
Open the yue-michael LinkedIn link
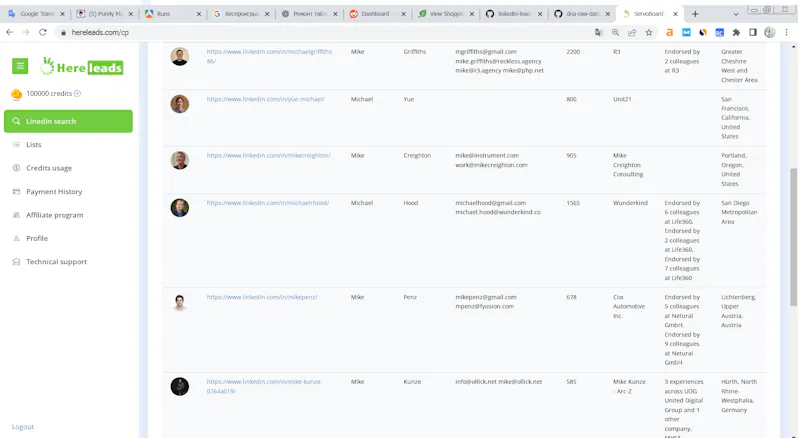[265, 99]
